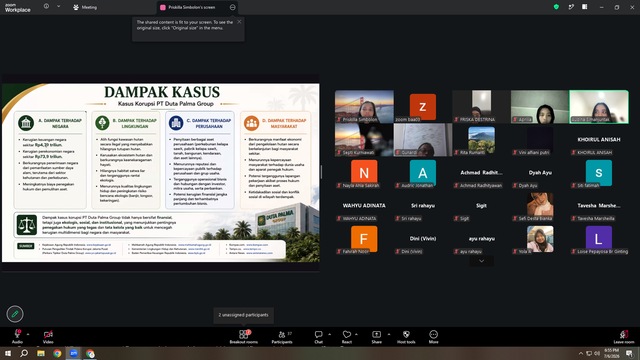Click the shared DAMPAK KASUS slide
Viewport: 640px width, 360px height.
click(x=161, y=173)
